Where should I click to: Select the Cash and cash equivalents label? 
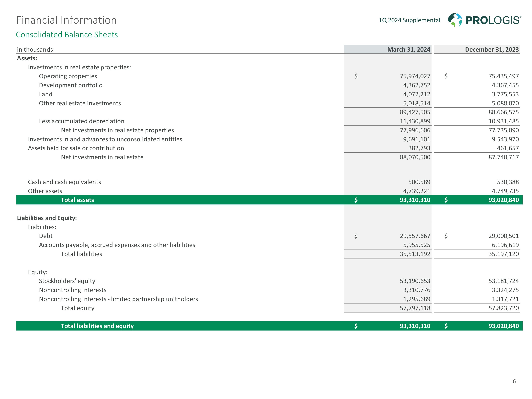64,182
